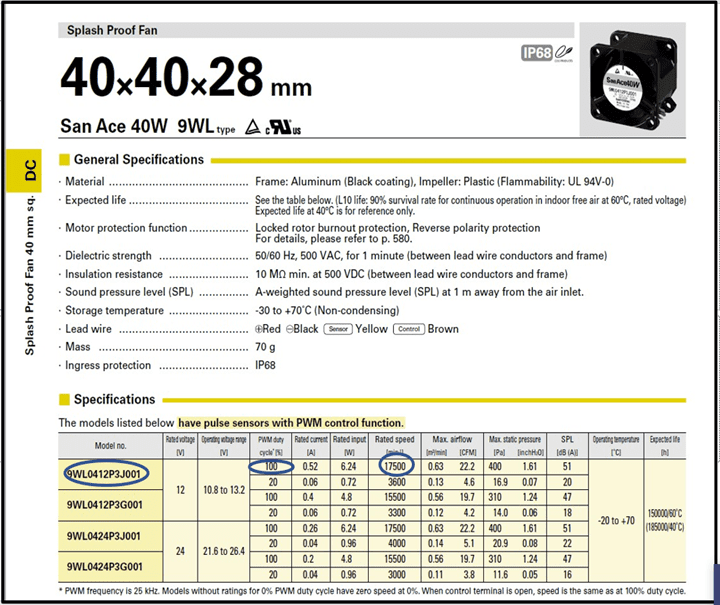Click the IP68 value beside Ingress protection
Image resolution: width=720 pixels, height=605 pixels.
(x=265, y=365)
